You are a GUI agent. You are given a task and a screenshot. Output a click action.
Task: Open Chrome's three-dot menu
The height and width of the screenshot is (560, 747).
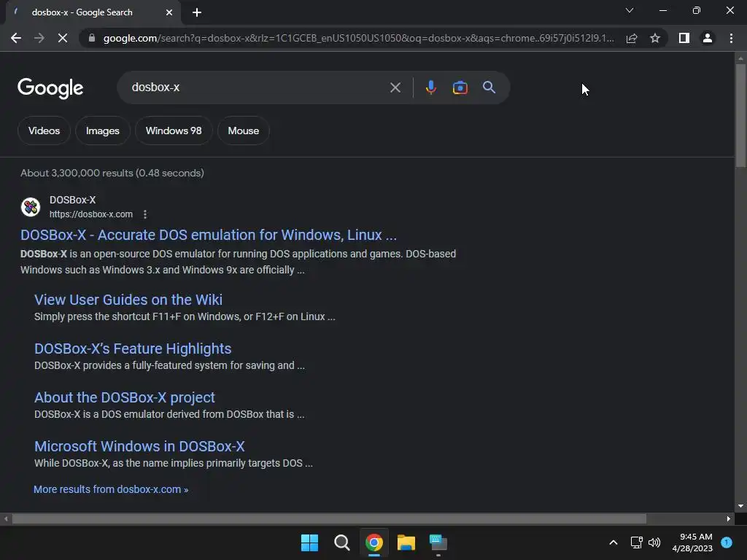[x=731, y=38]
